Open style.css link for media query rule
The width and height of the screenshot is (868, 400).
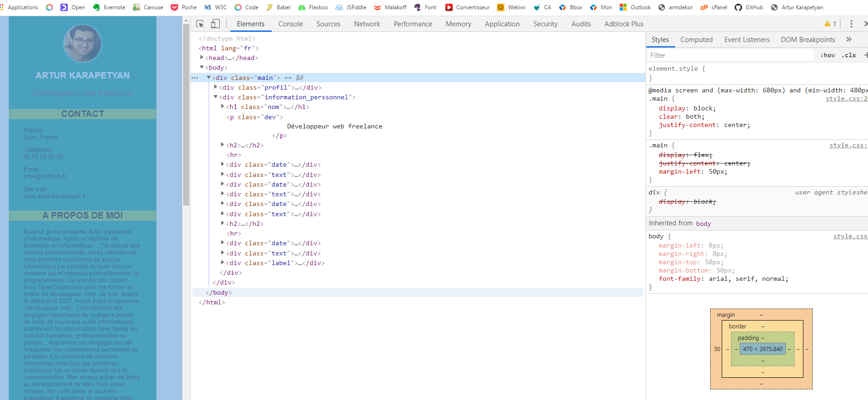coord(846,99)
